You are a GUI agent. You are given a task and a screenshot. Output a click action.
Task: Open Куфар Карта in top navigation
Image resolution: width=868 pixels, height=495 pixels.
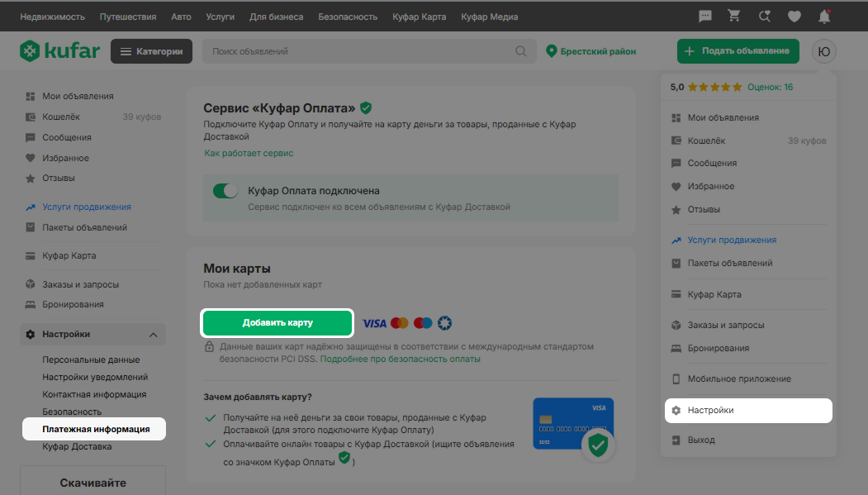pos(419,17)
